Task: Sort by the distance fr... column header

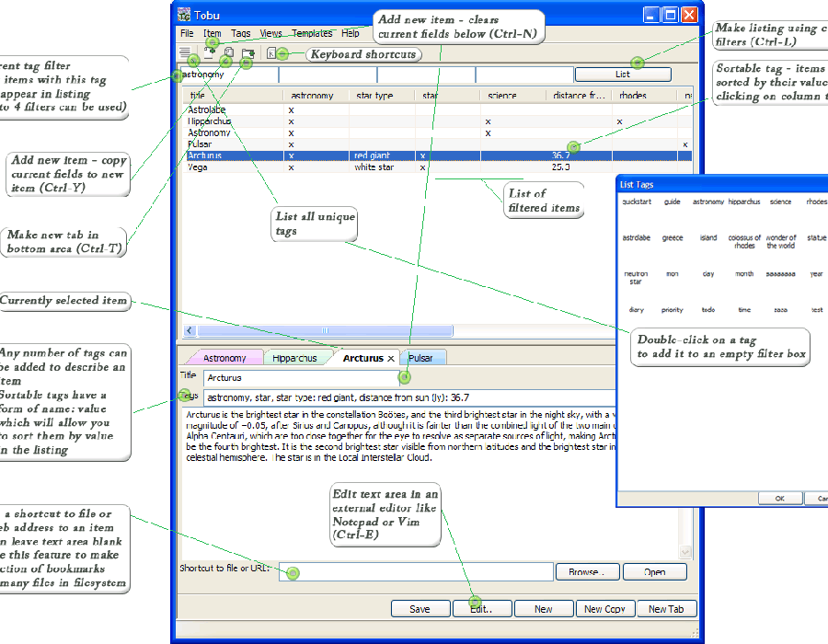Action: click(580, 96)
